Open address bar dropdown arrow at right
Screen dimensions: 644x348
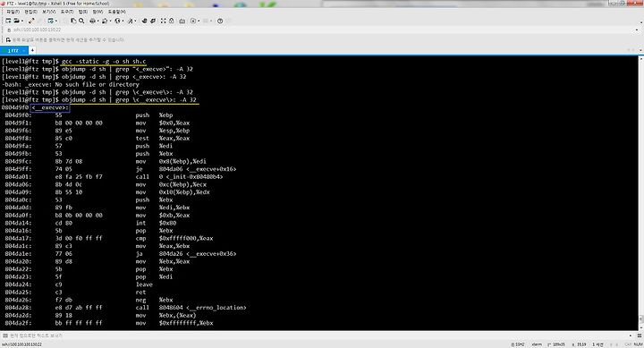click(637, 30)
